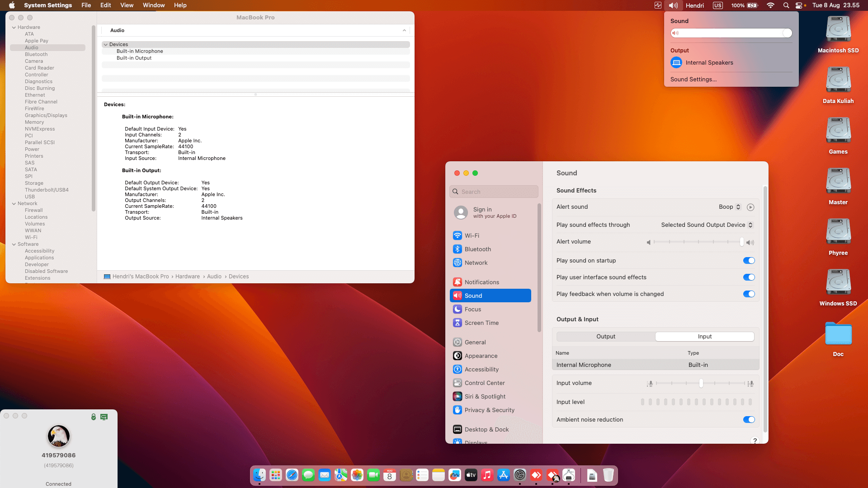Open the Trash in the Dock
Viewport: 868px width, 488px height.
[x=609, y=475]
